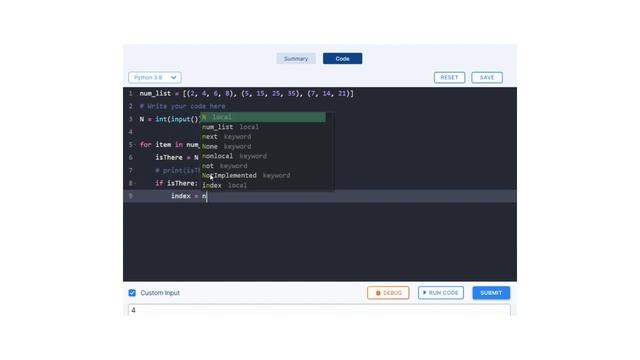The width and height of the screenshot is (640, 360).
Task: Click the 'for item in' text on line 5
Action: click(x=161, y=144)
